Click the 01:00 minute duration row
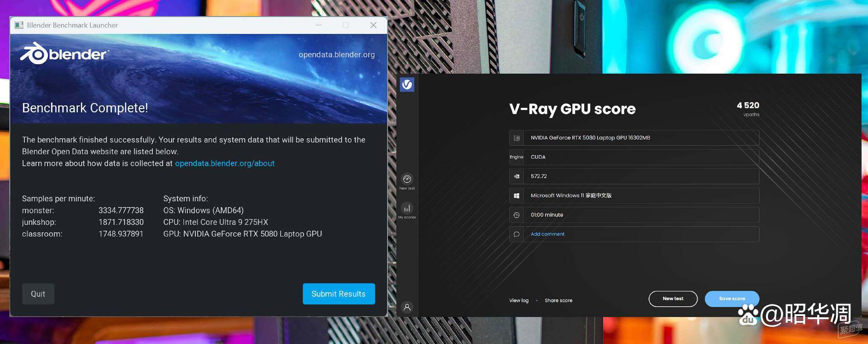 [634, 215]
